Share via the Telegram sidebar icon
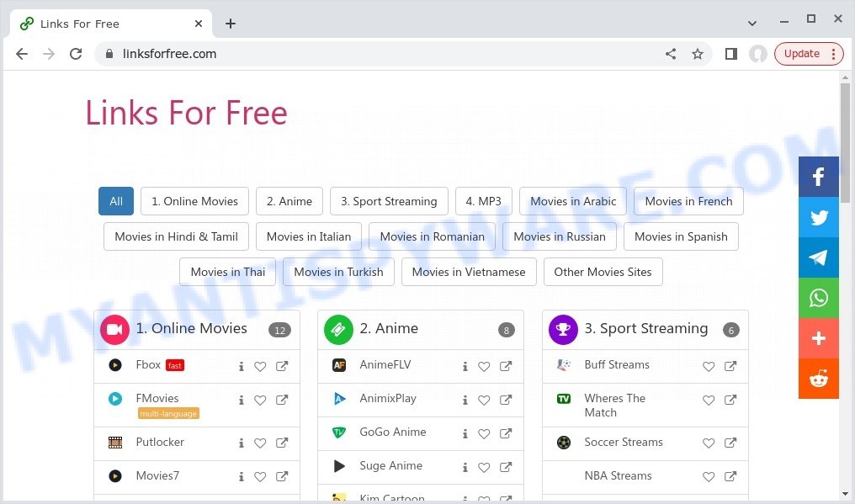The image size is (855, 504). [x=819, y=257]
